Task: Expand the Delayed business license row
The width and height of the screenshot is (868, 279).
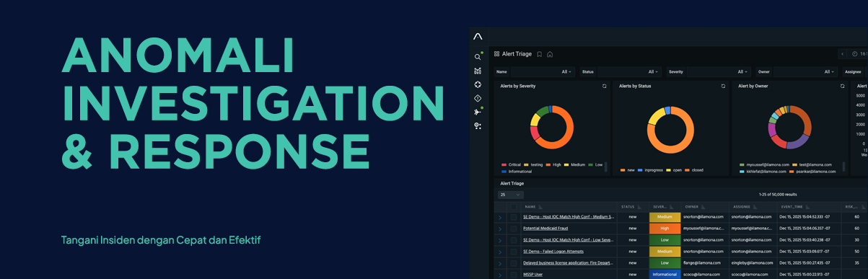Action: point(500,263)
